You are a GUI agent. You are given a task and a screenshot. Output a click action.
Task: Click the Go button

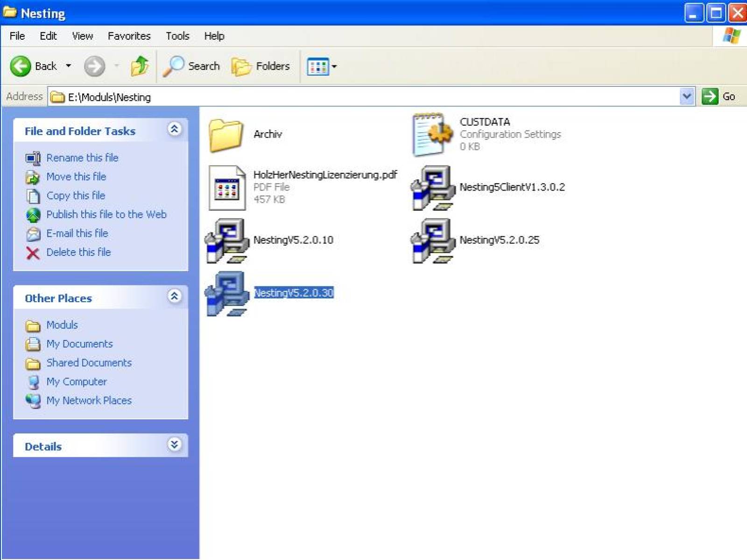click(719, 97)
